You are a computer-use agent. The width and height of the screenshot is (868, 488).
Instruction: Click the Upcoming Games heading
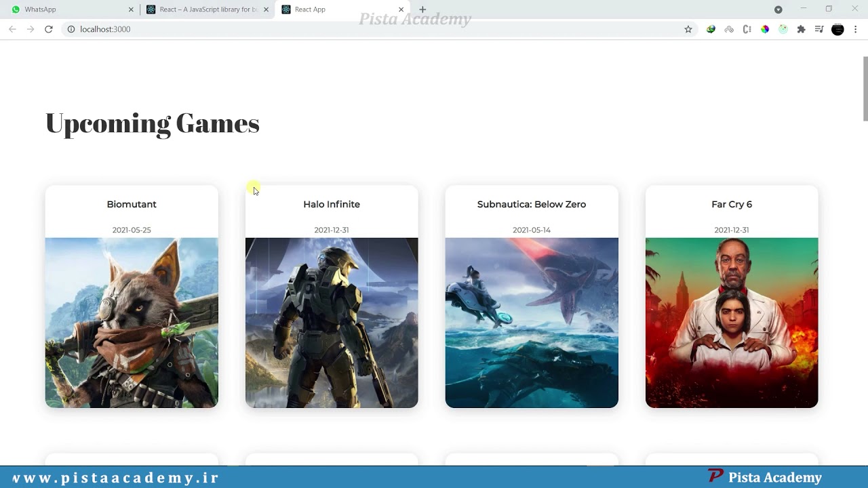[x=153, y=123]
